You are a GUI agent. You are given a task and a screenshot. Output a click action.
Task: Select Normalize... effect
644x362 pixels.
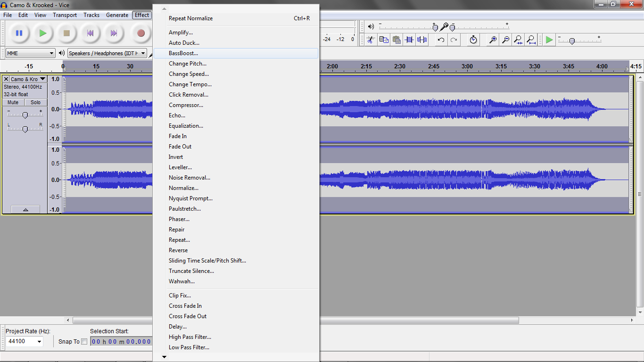(x=236, y=188)
